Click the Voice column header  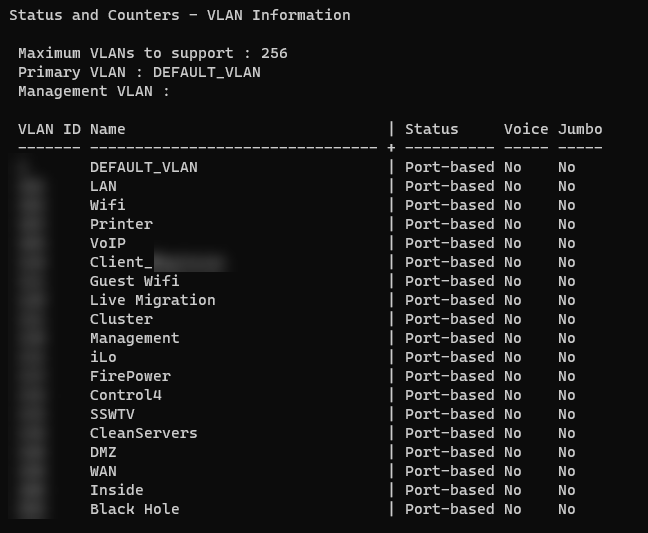[526, 129]
